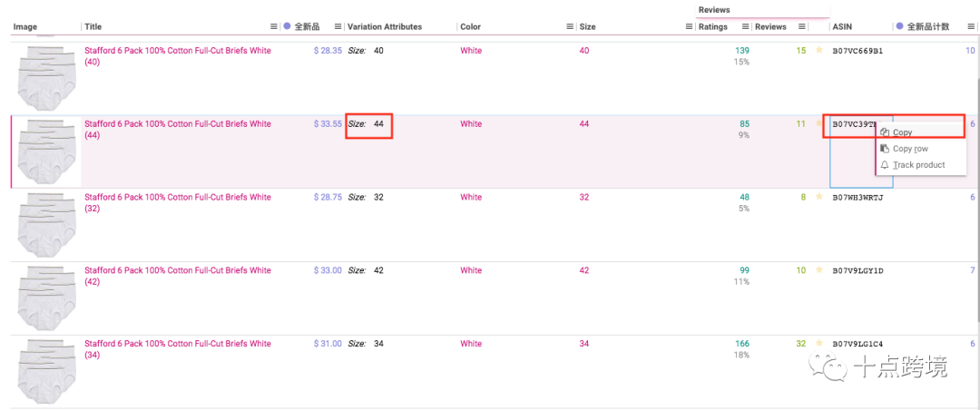
Task: Open the Stafford Briefs White (44) title link
Action: click(178, 130)
